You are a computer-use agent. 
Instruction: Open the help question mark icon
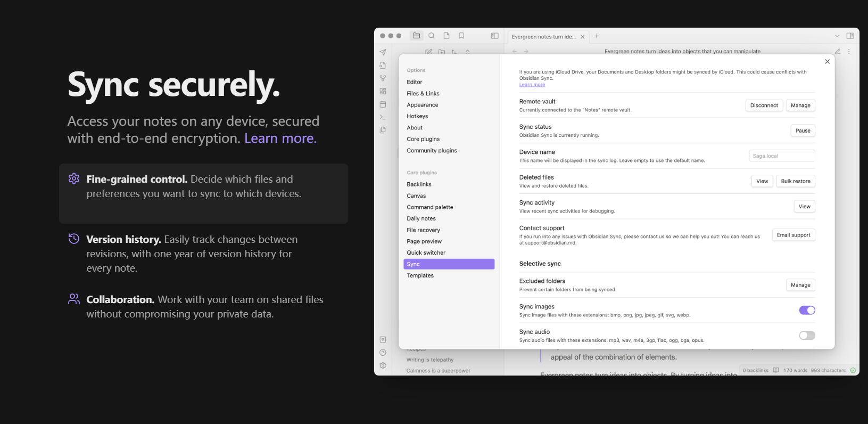tap(383, 353)
